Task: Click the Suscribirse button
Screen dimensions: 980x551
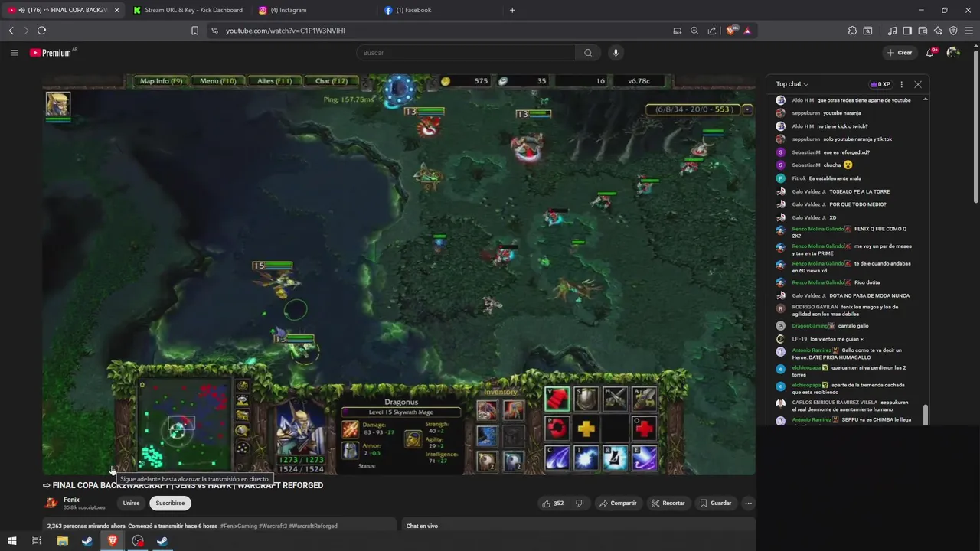Action: coord(170,503)
